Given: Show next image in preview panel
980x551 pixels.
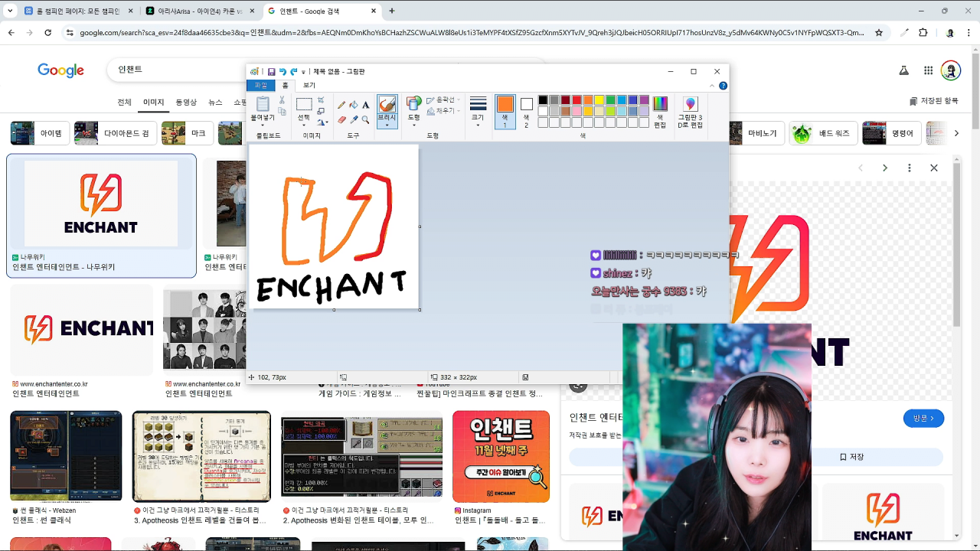Looking at the screenshot, I should 885,168.
